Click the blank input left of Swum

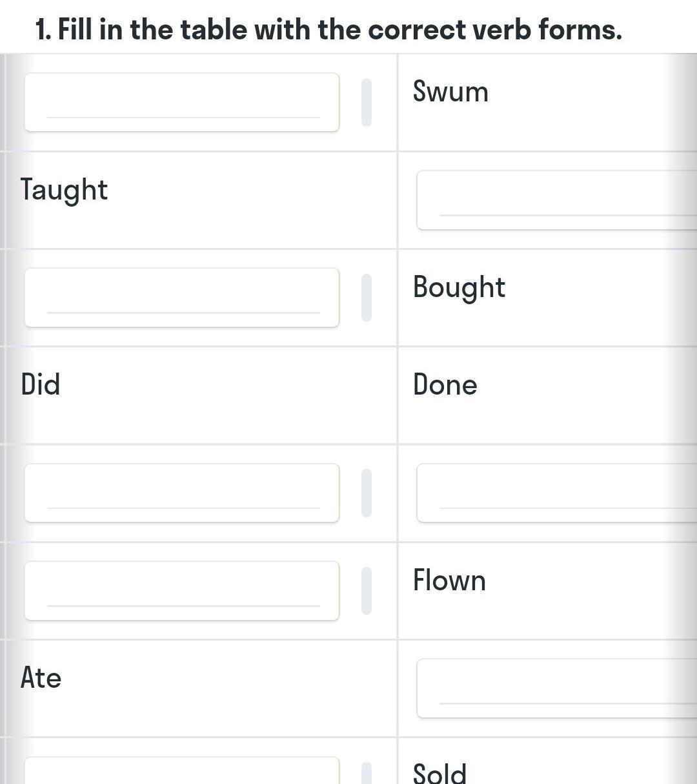click(x=181, y=102)
